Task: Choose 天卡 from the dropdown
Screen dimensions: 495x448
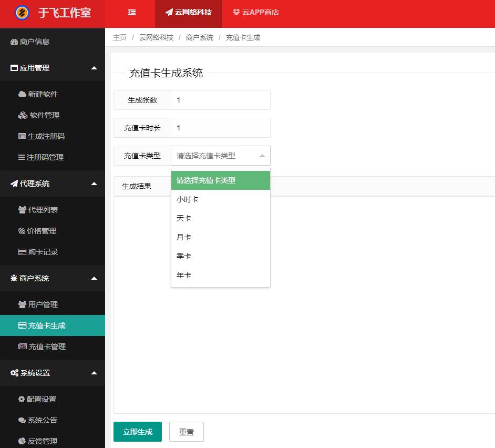Action: (220, 218)
